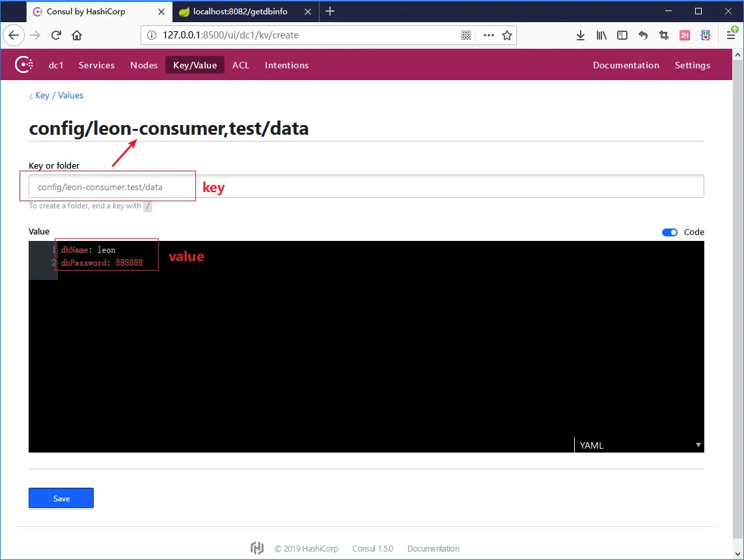This screenshot has width=744, height=560.
Task: Click the HashiCorp logo in footer
Action: [x=256, y=548]
